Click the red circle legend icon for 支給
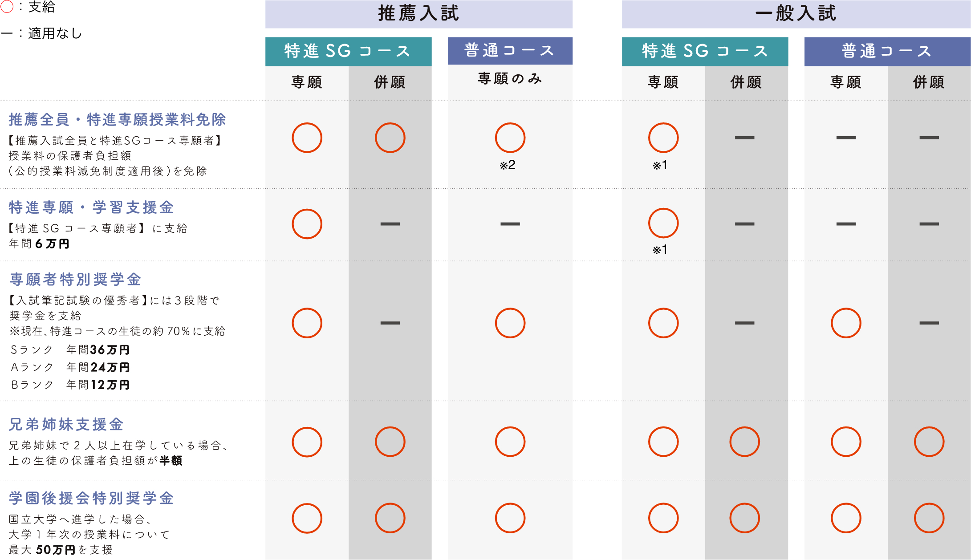971x560 pixels. click(x=7, y=6)
